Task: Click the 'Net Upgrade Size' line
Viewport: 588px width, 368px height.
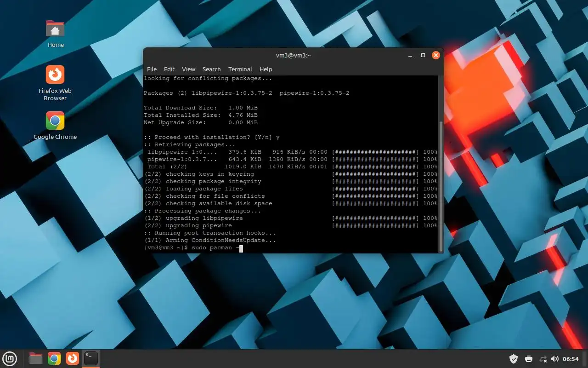Action: tap(201, 123)
